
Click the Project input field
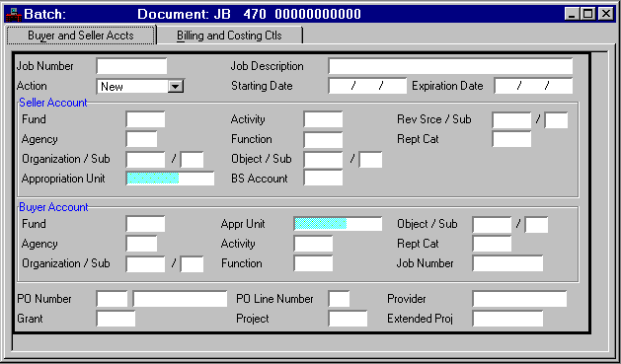click(348, 319)
